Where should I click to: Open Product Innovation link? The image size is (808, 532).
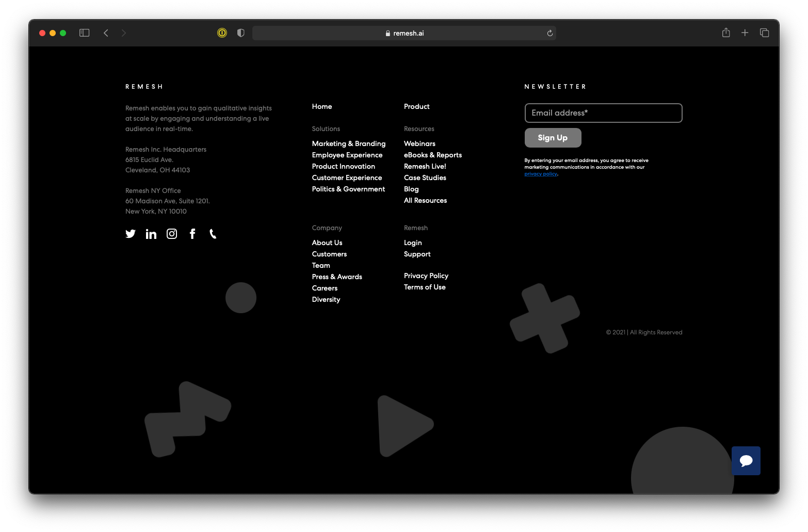344,167
